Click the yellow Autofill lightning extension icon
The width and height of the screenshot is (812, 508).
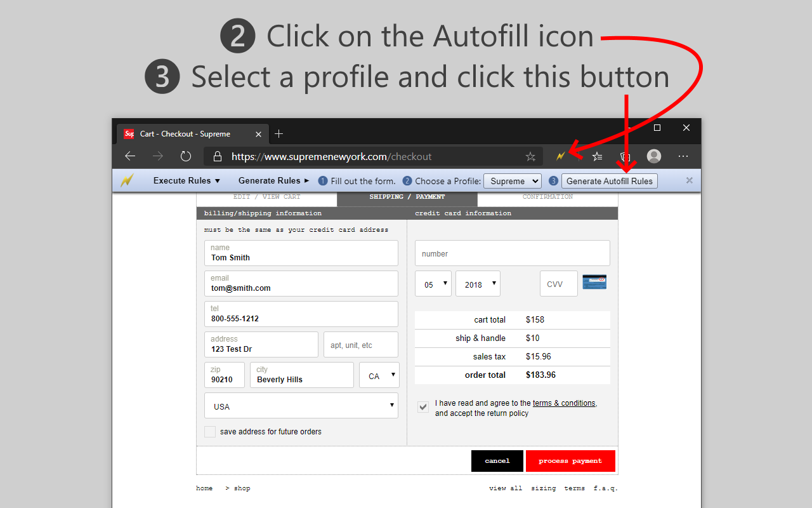[x=561, y=156]
